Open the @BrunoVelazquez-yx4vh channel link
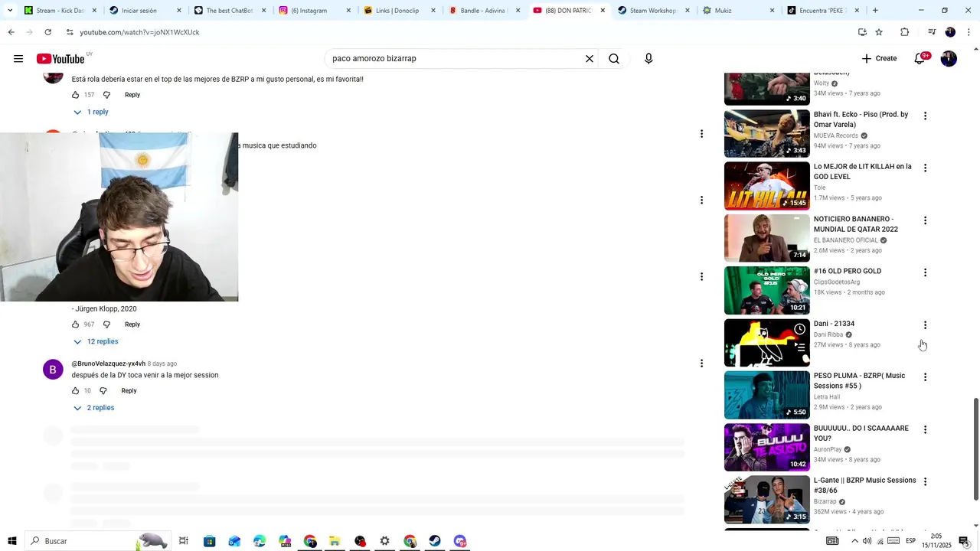Viewport: 980px width, 551px height. coord(108,364)
